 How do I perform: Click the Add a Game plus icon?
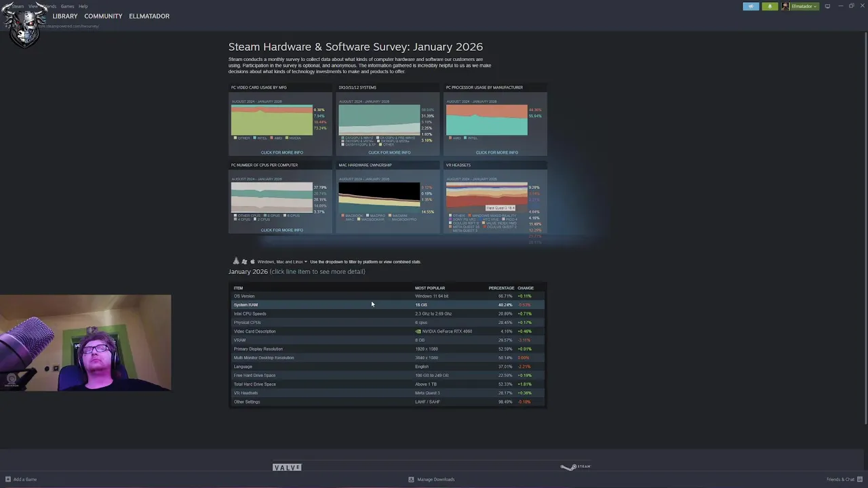(8, 479)
